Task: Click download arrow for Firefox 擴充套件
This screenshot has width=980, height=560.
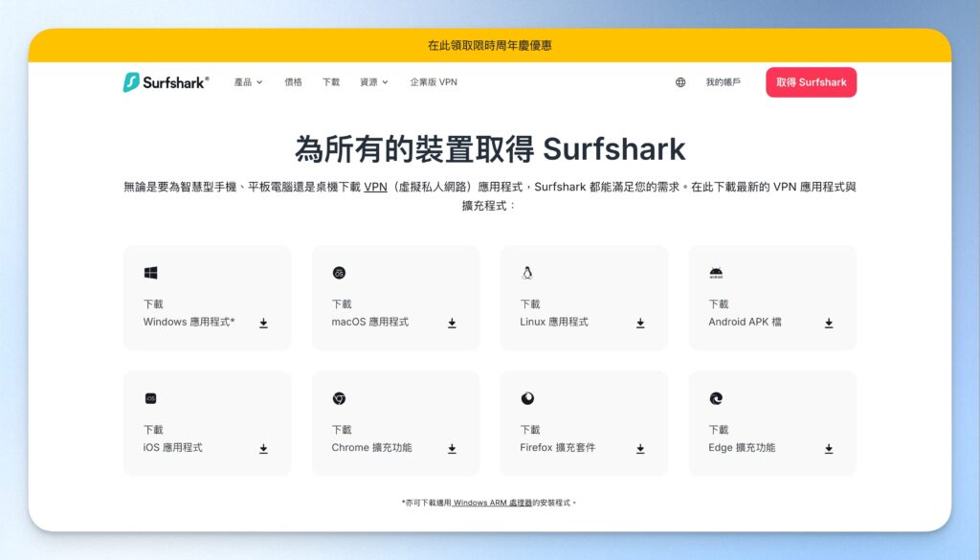Action: point(640,449)
